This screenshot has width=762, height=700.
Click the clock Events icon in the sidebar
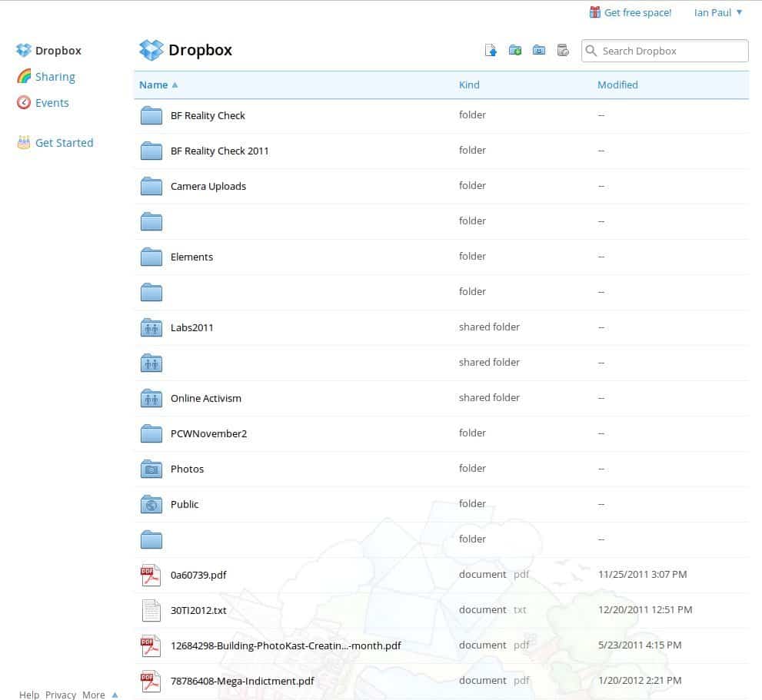23,102
